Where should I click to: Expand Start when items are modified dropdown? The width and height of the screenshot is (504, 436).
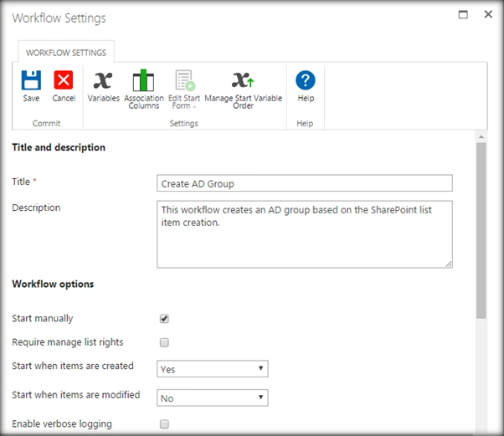point(212,398)
